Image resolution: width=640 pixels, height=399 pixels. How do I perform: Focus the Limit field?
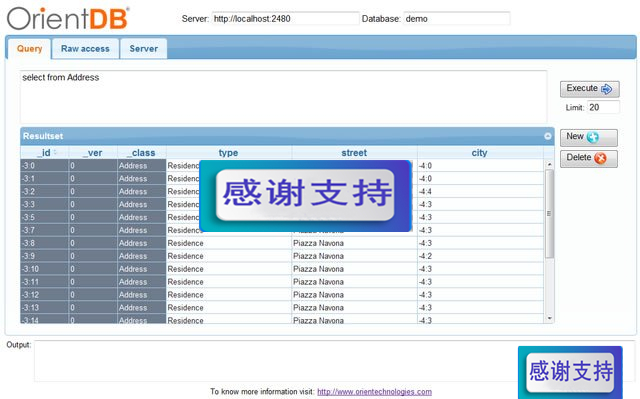coord(603,107)
